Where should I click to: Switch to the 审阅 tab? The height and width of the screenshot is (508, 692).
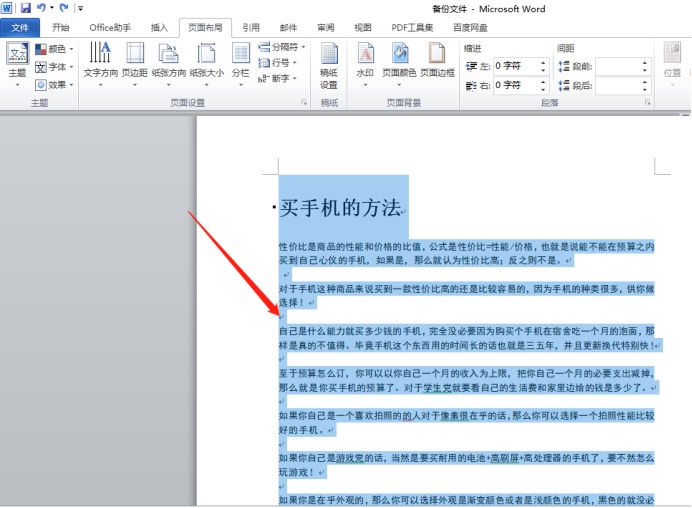(x=326, y=28)
